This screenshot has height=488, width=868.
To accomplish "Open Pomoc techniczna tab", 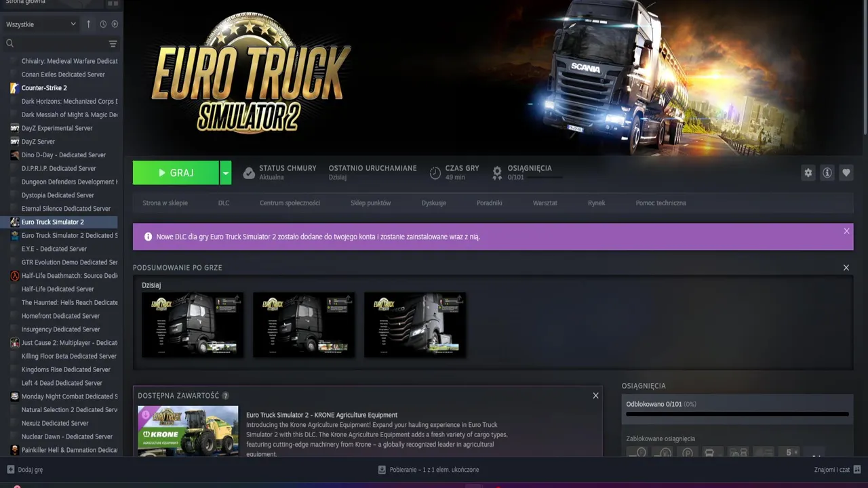I will 660,203.
